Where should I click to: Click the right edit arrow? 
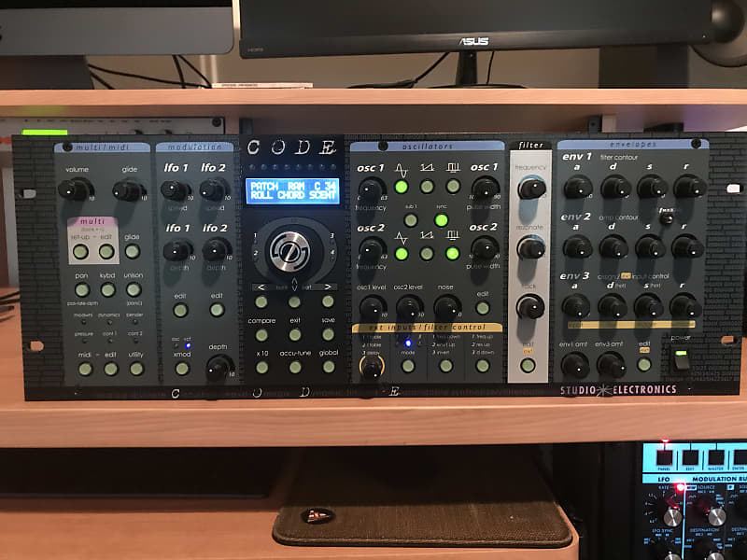[x=328, y=287]
